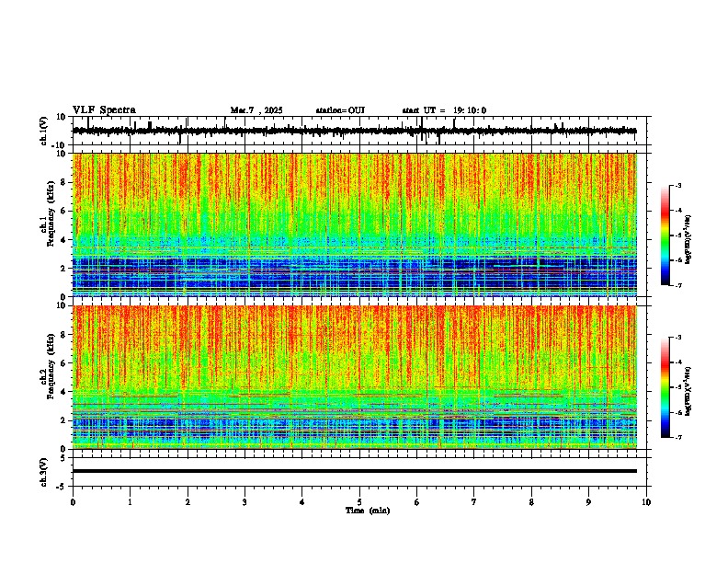Click the 'ch.1(V)' vertical axis label
Image resolution: width=728 pixels, height=563 pixels.
click(44, 131)
